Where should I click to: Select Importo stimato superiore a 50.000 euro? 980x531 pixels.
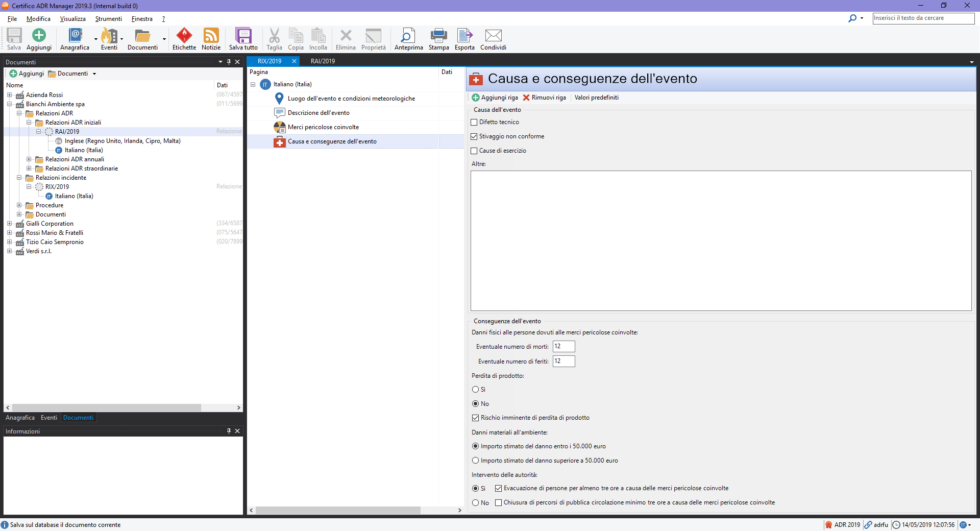point(476,461)
